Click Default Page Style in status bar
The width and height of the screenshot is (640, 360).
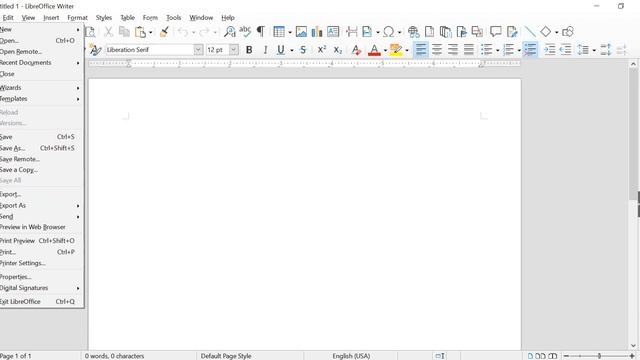click(226, 356)
